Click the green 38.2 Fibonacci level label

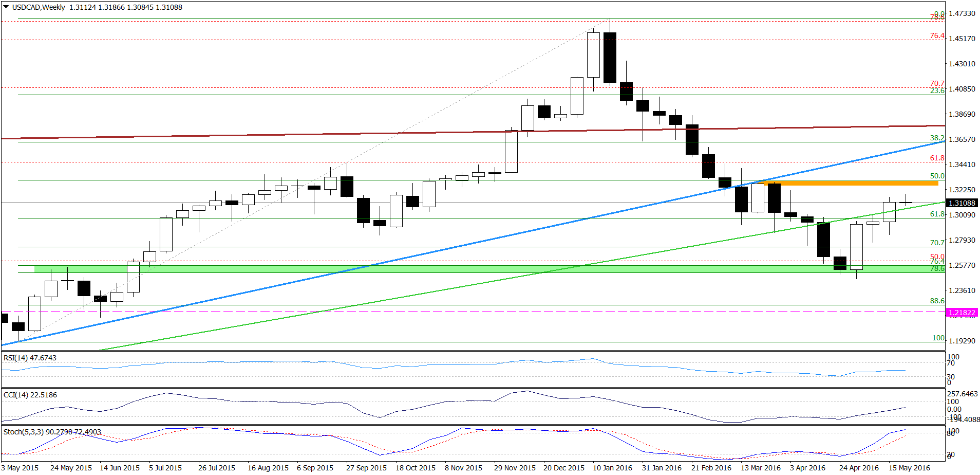(x=937, y=138)
